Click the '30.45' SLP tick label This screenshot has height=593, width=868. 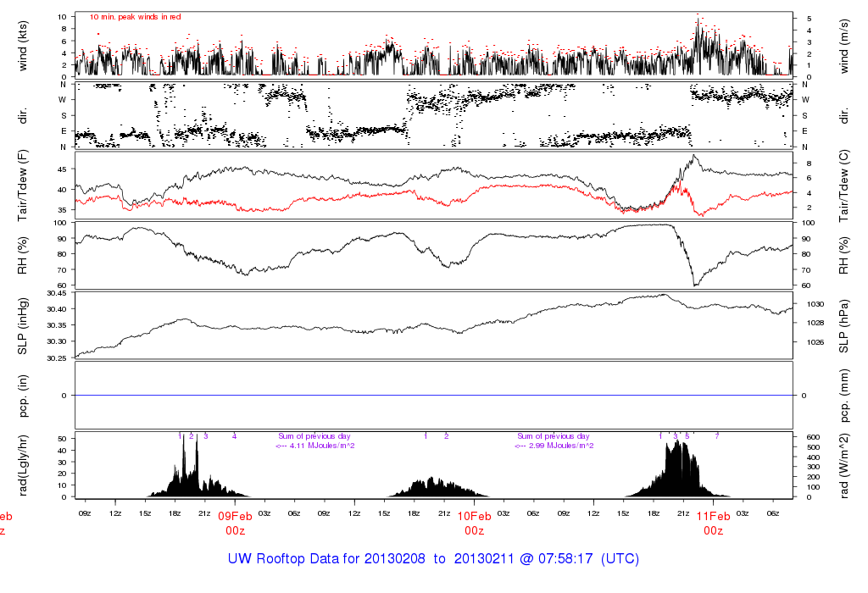(x=57, y=293)
